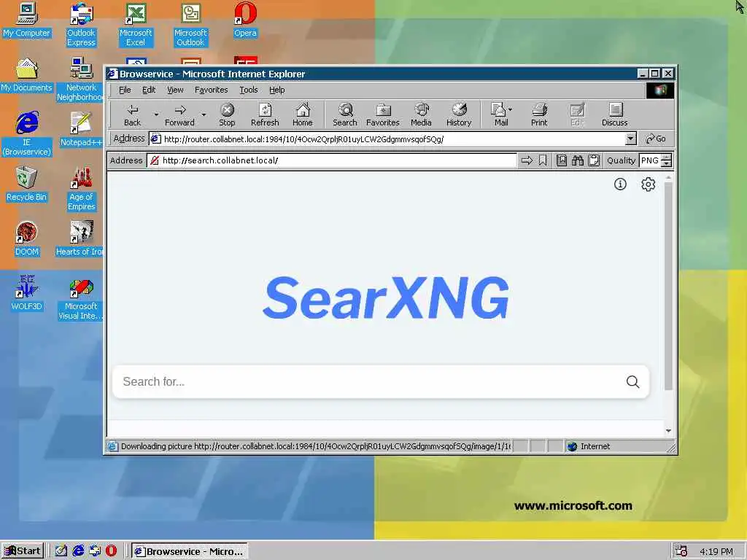Click the 4:19 PM taskbar clock
This screenshot has height=560, width=747.
(x=716, y=551)
